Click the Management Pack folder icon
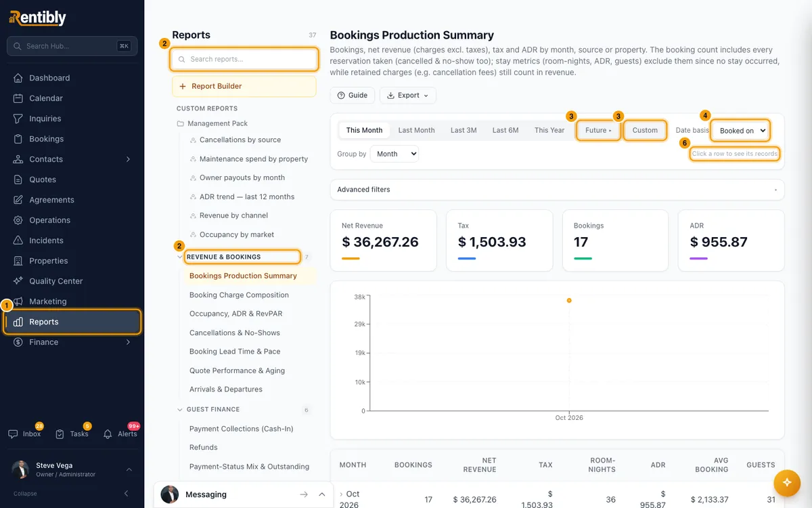The image size is (812, 508). tap(180, 123)
